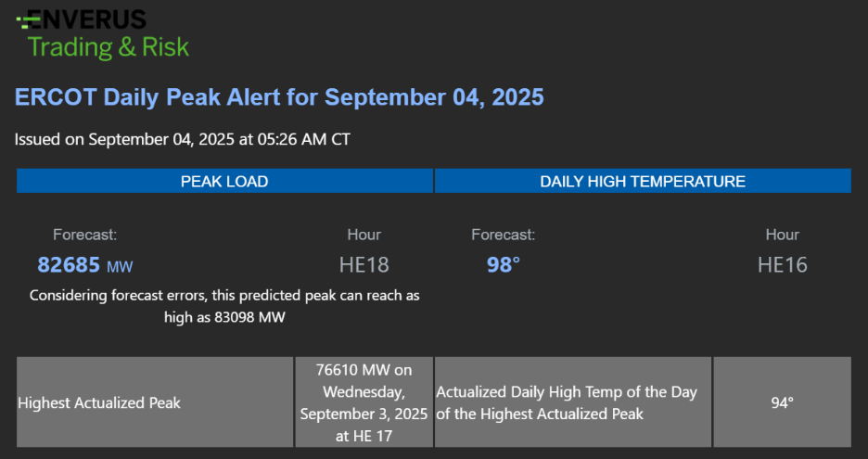Screen dimensions: 868x459
Task: Click the HE18 peak load hour
Action: pyautogui.click(x=364, y=265)
